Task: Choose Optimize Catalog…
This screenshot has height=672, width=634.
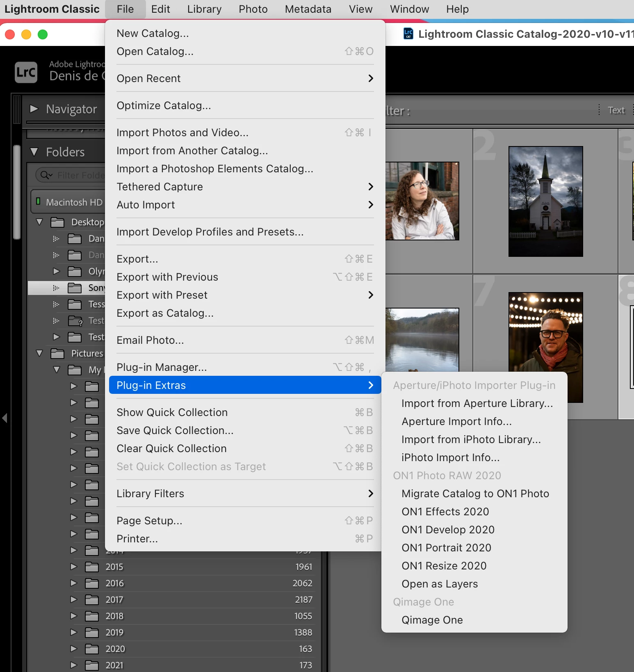Action: [x=245, y=105]
